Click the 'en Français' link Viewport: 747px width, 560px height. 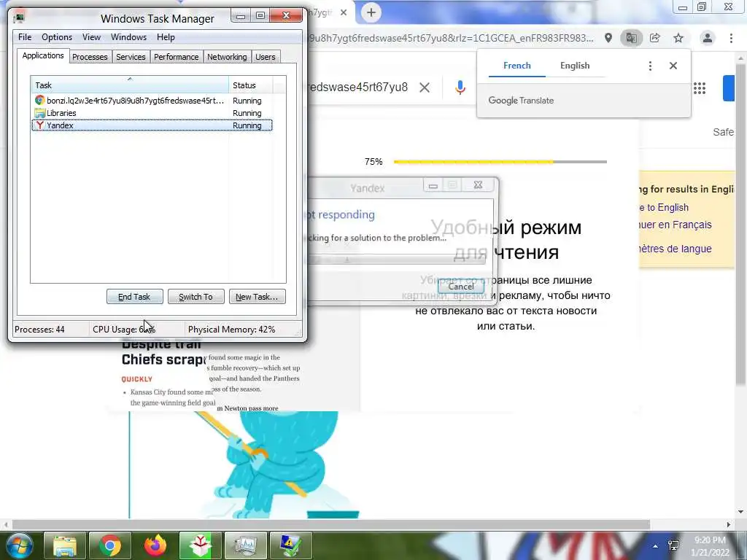coord(676,225)
